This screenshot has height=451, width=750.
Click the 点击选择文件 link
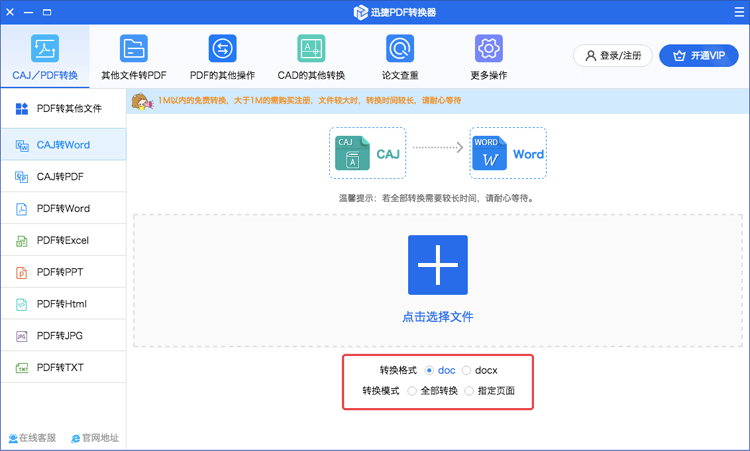(438, 317)
